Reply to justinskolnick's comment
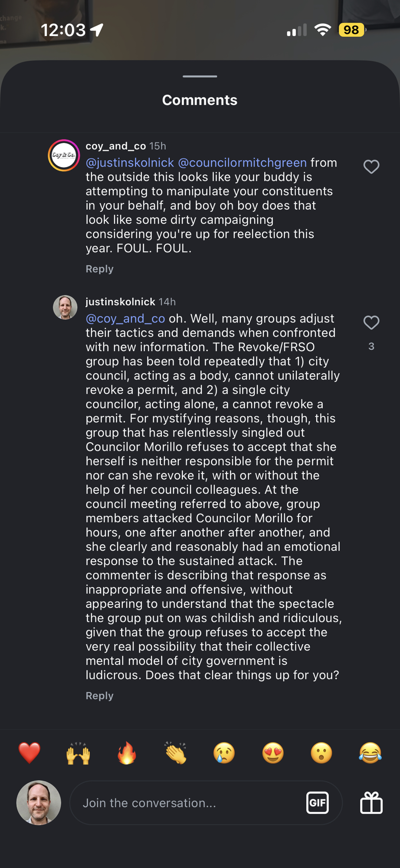Image resolution: width=400 pixels, height=868 pixels. (99, 696)
